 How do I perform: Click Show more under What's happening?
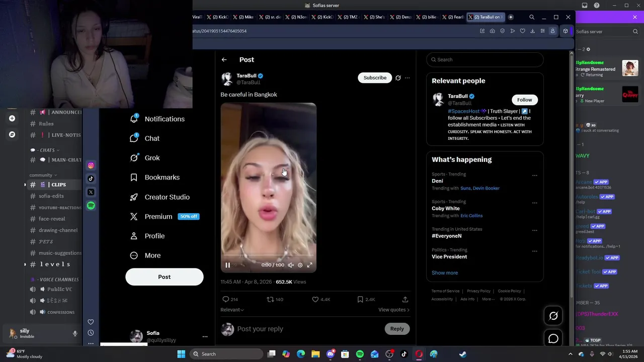pyautogui.click(x=445, y=273)
